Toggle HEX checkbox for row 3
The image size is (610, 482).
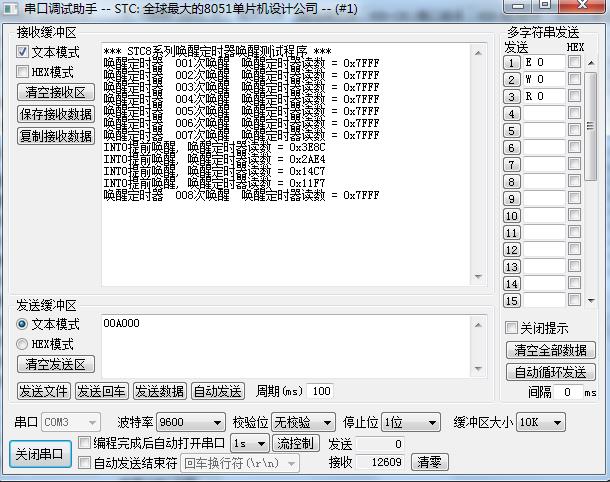click(x=574, y=96)
